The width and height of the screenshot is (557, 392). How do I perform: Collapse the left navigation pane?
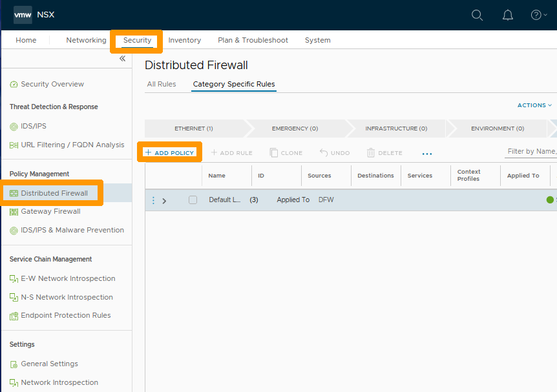[x=122, y=58]
